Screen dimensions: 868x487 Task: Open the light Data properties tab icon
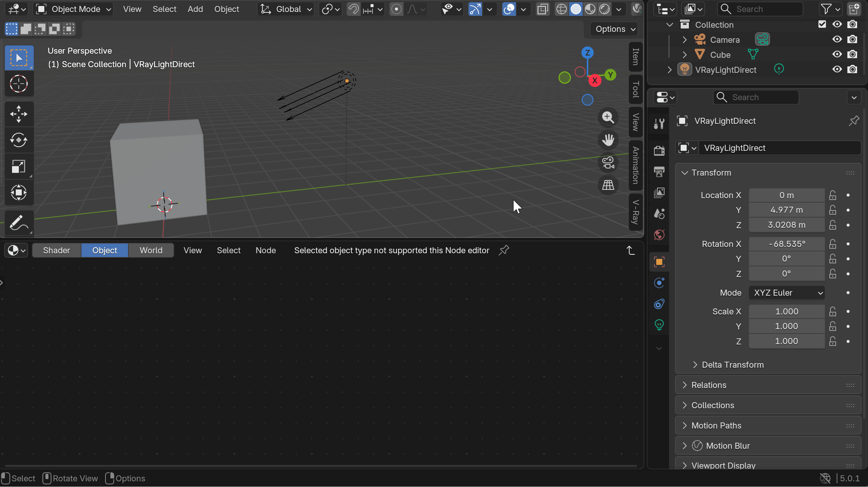pyautogui.click(x=659, y=325)
